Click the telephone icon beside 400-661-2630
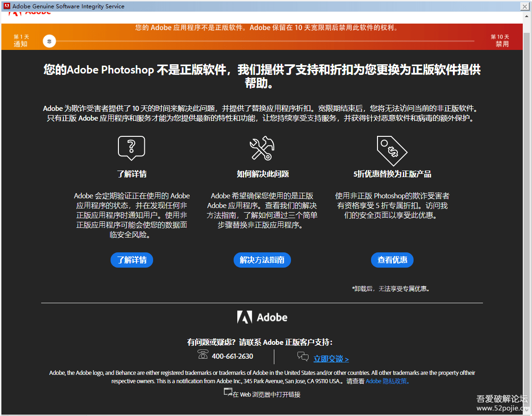The width and height of the screenshot is (532, 416). click(203, 355)
